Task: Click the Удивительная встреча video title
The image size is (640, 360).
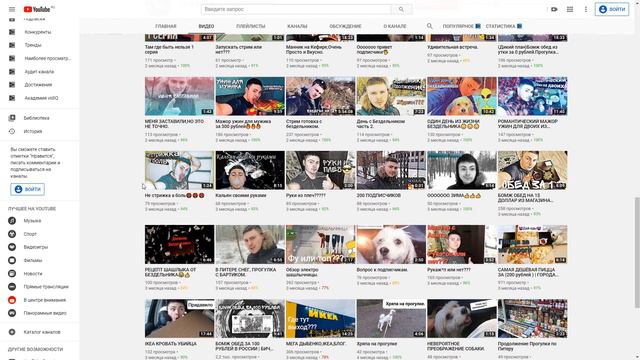Action: [x=452, y=47]
